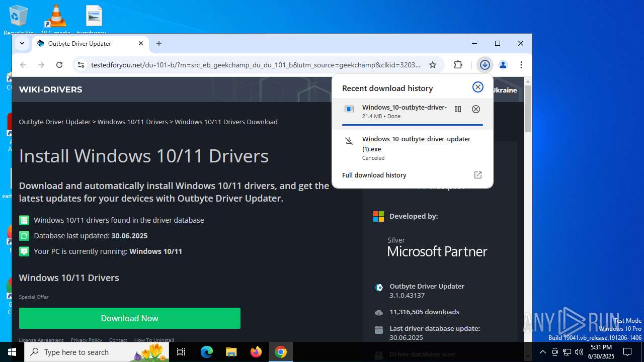The height and width of the screenshot is (362, 644).
Task: Click the Chrome icon on the taskbar
Action: click(281, 352)
